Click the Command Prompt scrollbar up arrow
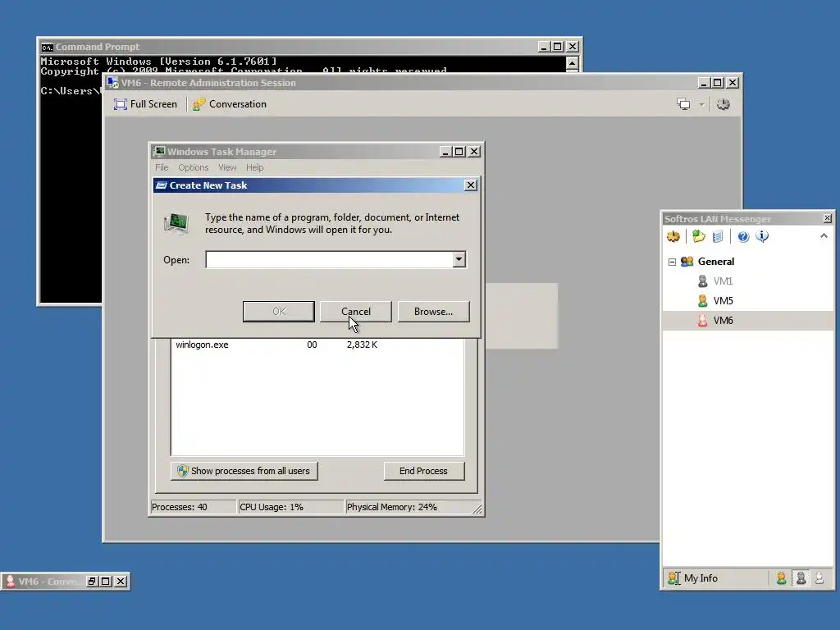This screenshot has height=630, width=840. click(572, 63)
